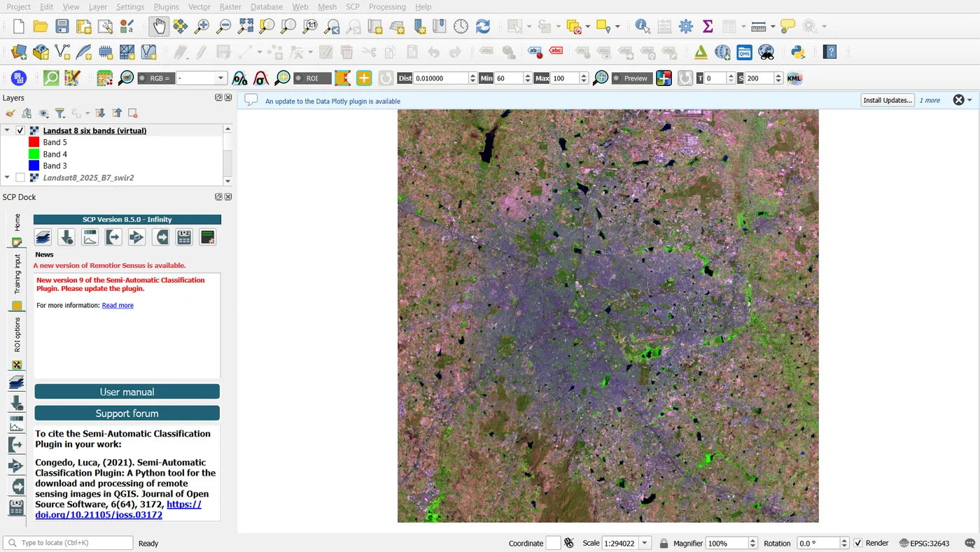
Task: Click the KML export icon
Action: (x=794, y=78)
